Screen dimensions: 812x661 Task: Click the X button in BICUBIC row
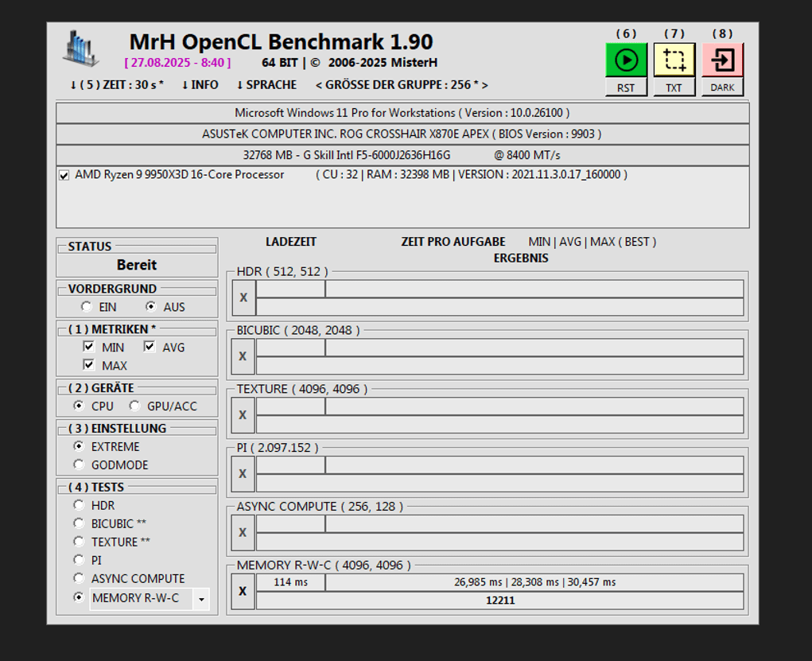click(x=243, y=356)
